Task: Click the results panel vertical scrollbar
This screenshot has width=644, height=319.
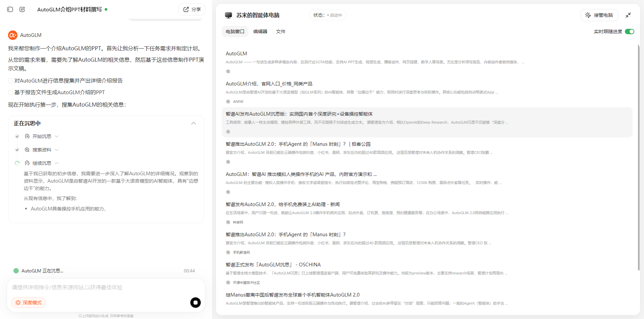Action: tap(638, 157)
